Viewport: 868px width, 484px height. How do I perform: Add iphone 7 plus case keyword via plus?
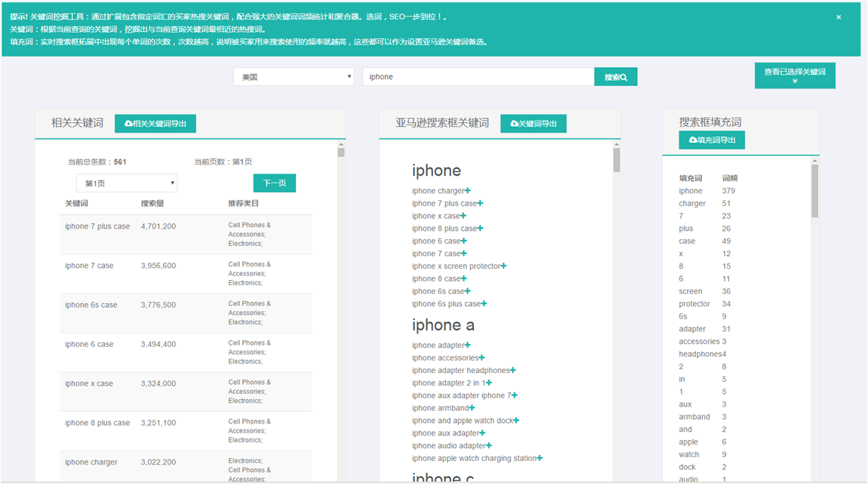pyautogui.click(x=481, y=203)
